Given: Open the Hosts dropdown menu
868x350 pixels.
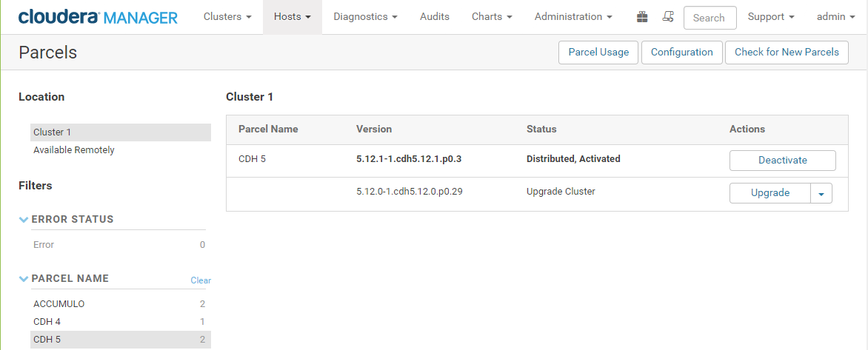Looking at the screenshot, I should click(293, 17).
